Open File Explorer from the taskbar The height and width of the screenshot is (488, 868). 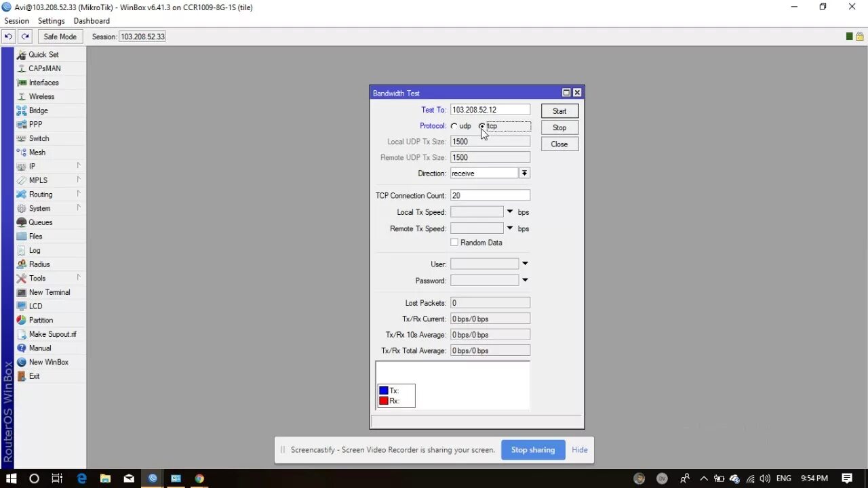(105, 479)
